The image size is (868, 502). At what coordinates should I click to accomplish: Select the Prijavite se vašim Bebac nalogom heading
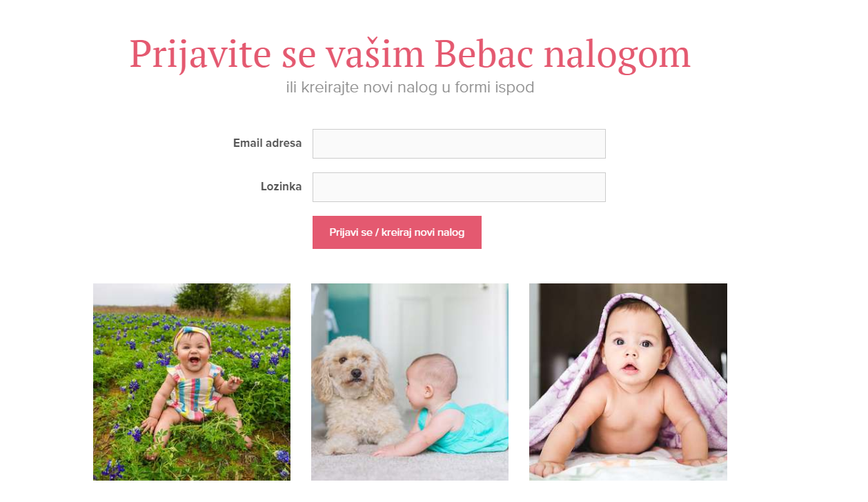(410, 54)
